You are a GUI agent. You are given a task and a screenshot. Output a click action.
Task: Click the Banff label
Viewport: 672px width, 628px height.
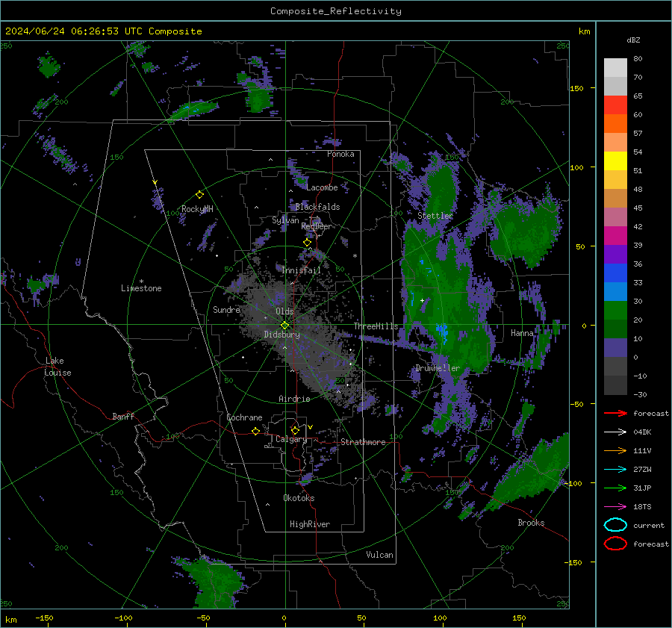pos(123,417)
